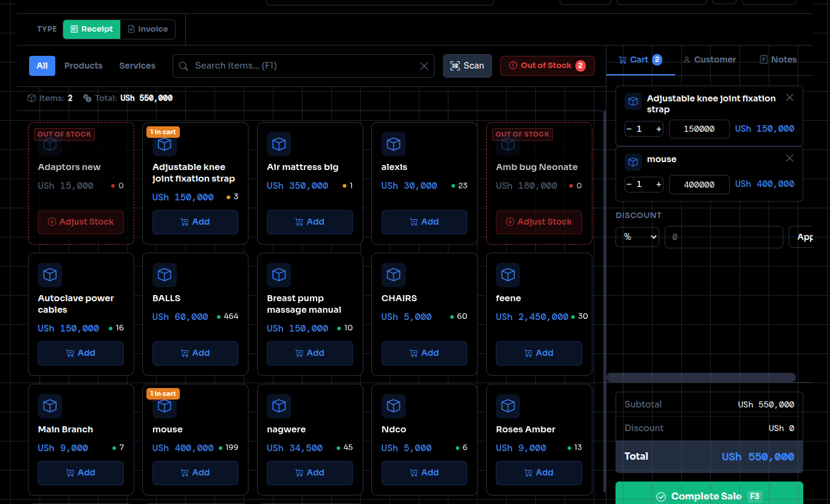This screenshot has height=504, width=830.
Task: Click the Breast pump massage manual cube icon
Action: (279, 275)
